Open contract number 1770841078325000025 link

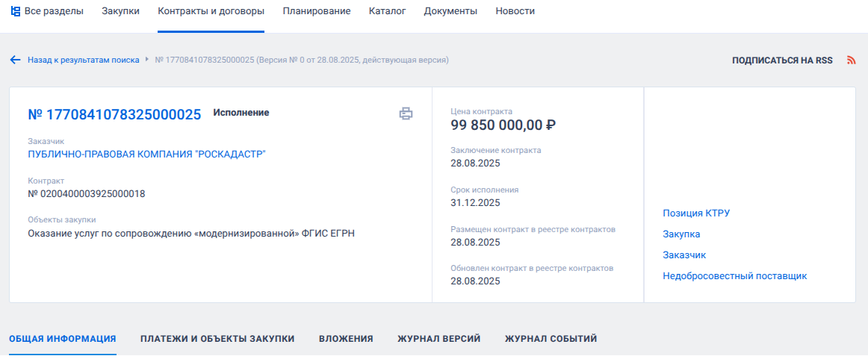pos(114,114)
